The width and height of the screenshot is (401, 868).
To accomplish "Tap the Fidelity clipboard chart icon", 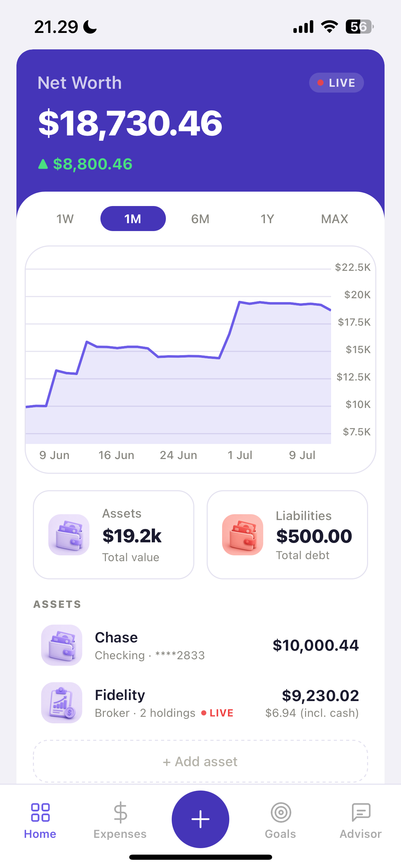I will coord(62,702).
